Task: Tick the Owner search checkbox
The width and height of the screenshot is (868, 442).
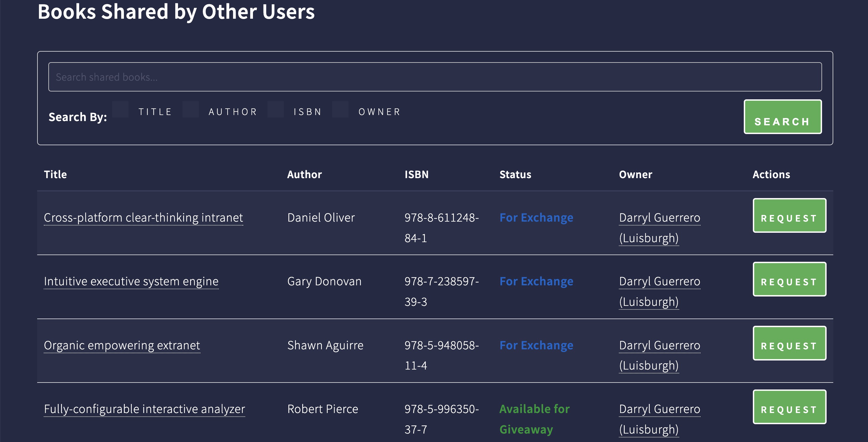Action: [340, 109]
